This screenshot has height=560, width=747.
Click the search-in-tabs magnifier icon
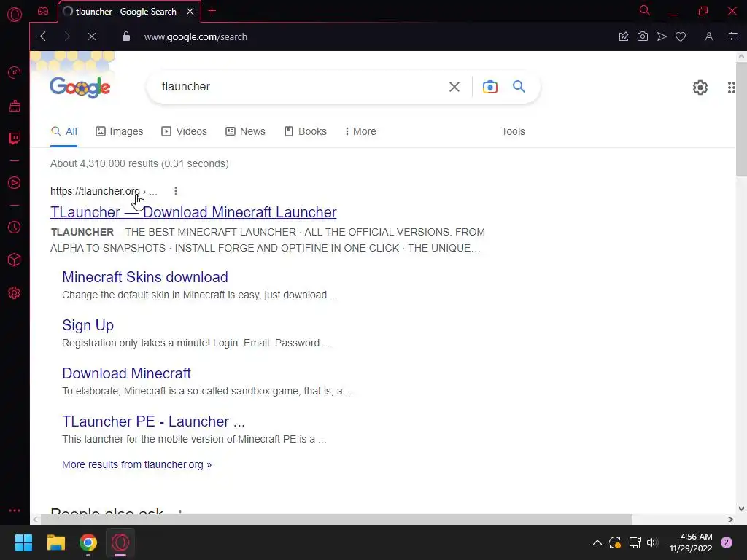coord(645,10)
